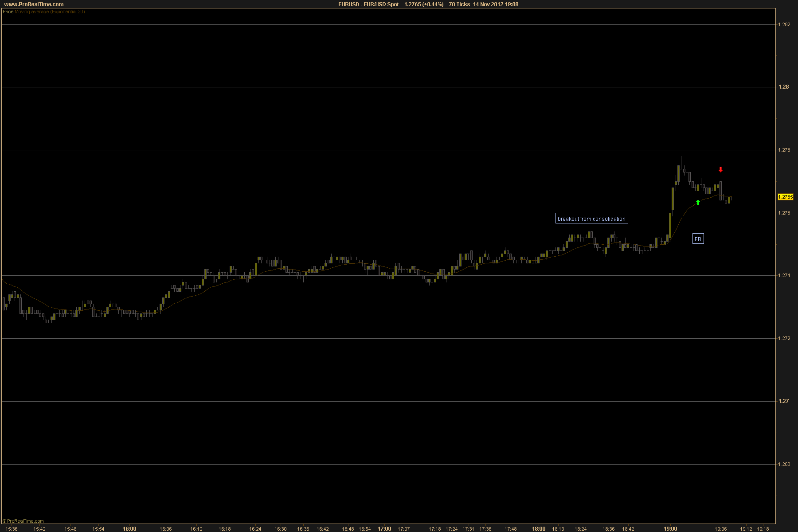Click the 18:00 time axis label
Screen dimensions: 798x532
(539, 529)
